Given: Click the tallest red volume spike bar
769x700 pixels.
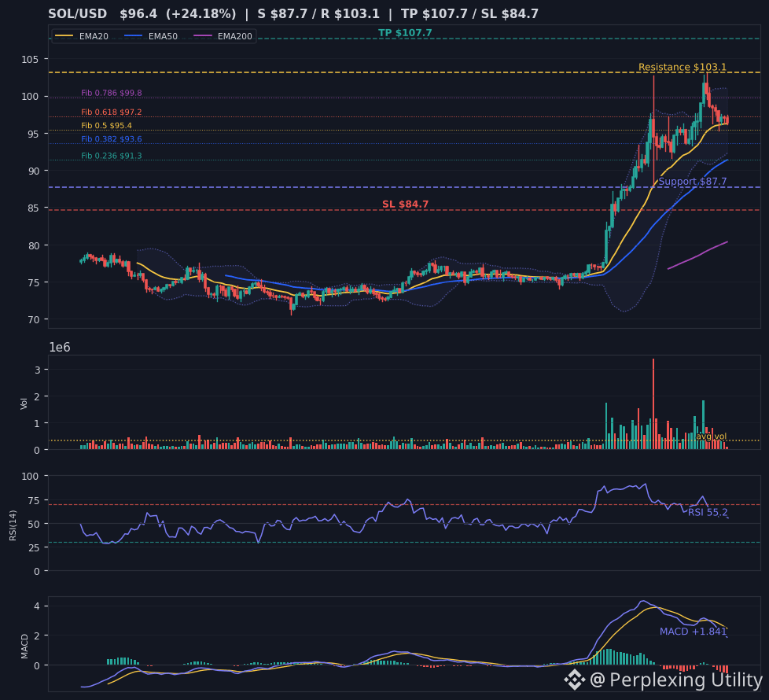Looking at the screenshot, I should coord(653,403).
